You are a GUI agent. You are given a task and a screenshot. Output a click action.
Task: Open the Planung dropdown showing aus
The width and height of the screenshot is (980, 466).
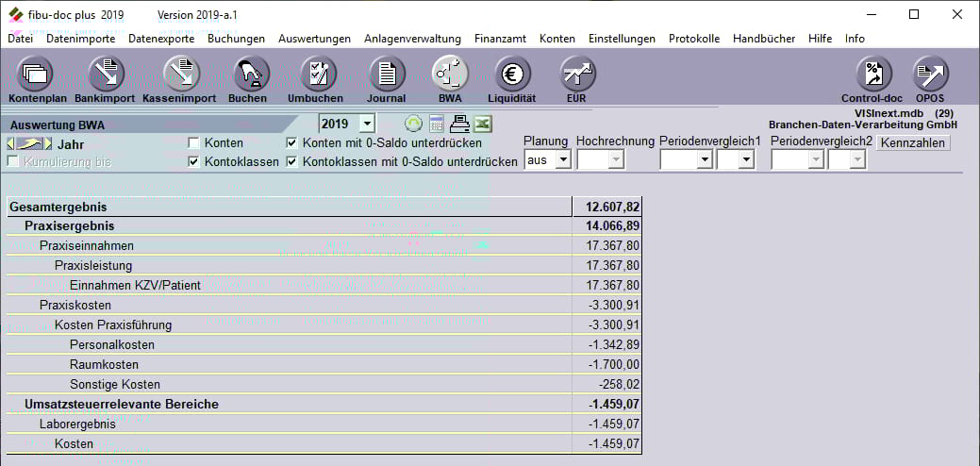pyautogui.click(x=563, y=160)
